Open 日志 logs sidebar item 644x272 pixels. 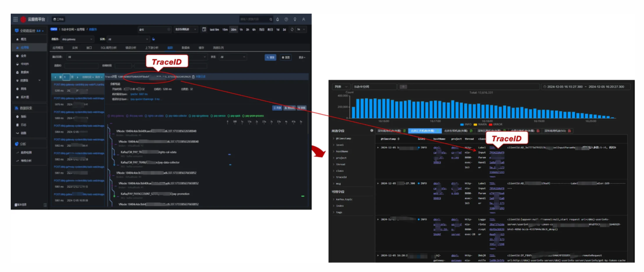pos(24,125)
